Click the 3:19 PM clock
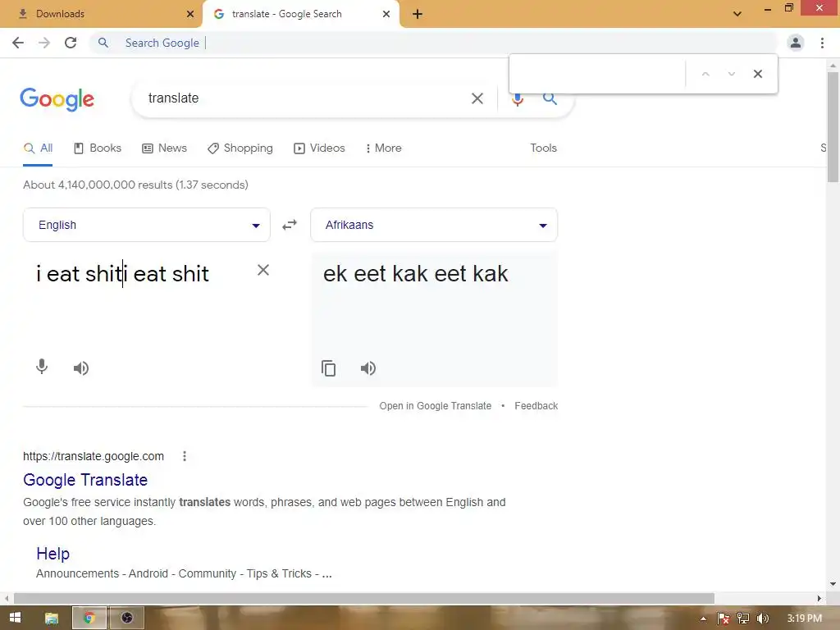 pyautogui.click(x=804, y=619)
